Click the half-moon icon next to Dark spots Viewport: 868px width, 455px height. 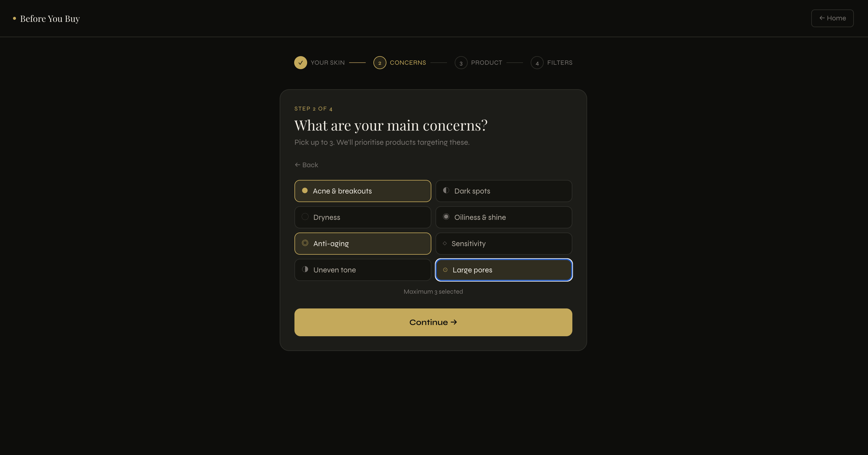click(446, 190)
